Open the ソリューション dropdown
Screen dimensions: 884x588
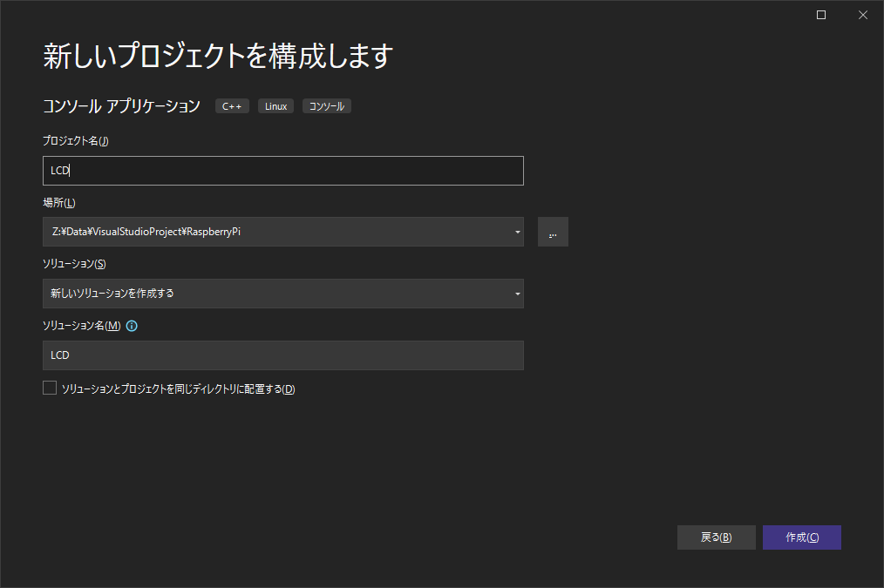point(283,294)
